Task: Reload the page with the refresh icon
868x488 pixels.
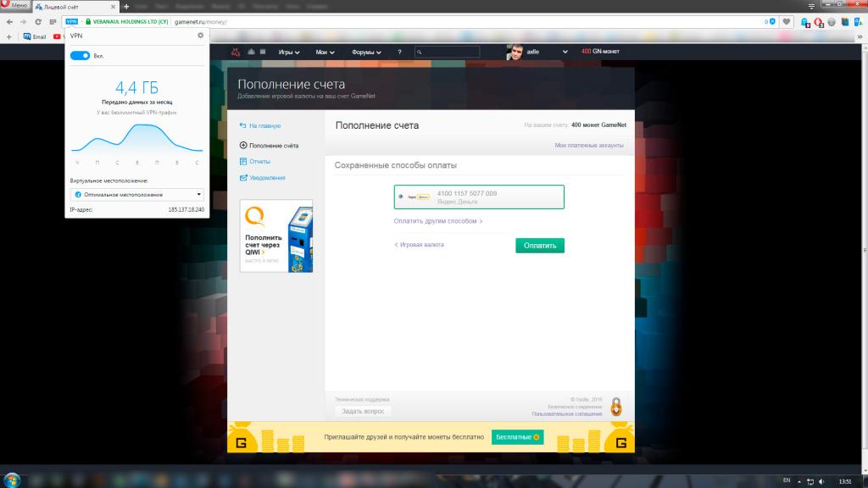Action: (37, 21)
